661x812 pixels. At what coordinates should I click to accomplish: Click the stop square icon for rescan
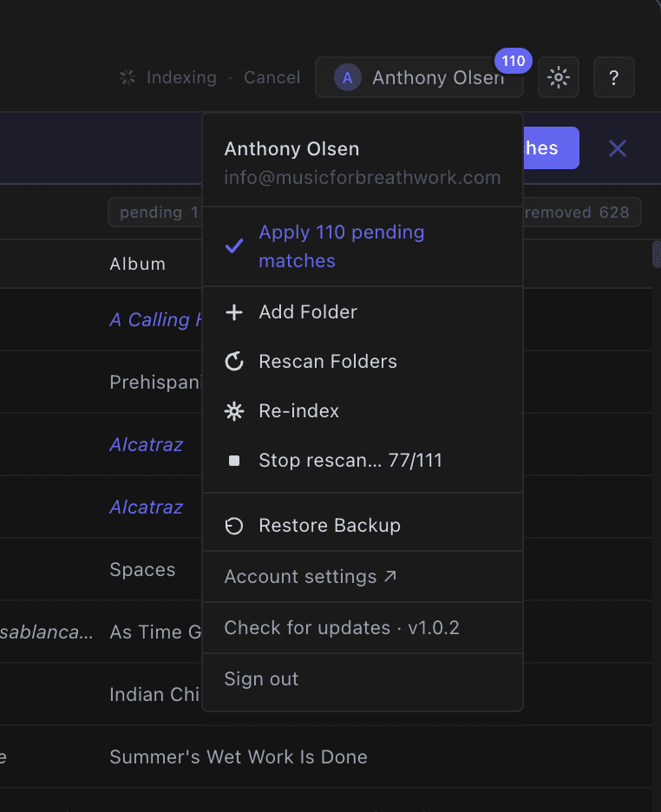click(x=234, y=461)
